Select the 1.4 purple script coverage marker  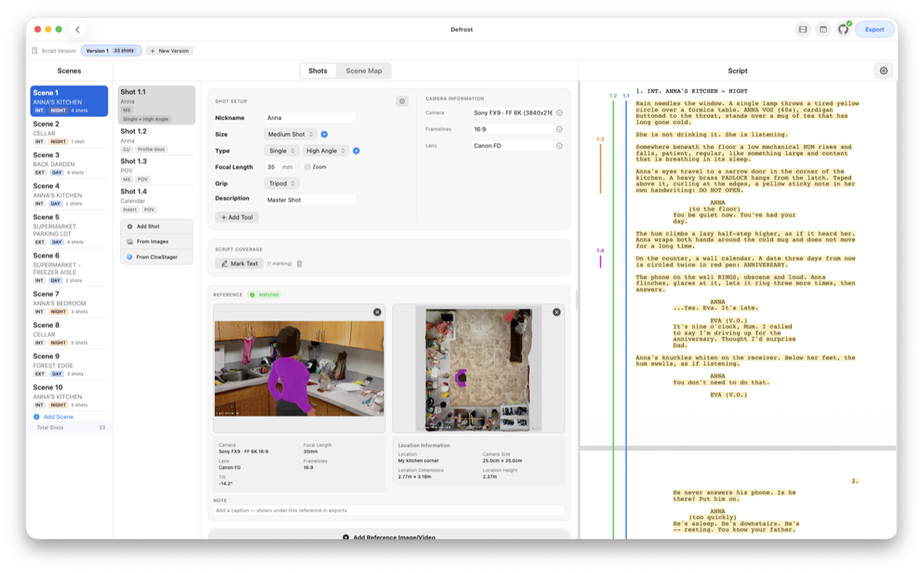pos(601,257)
